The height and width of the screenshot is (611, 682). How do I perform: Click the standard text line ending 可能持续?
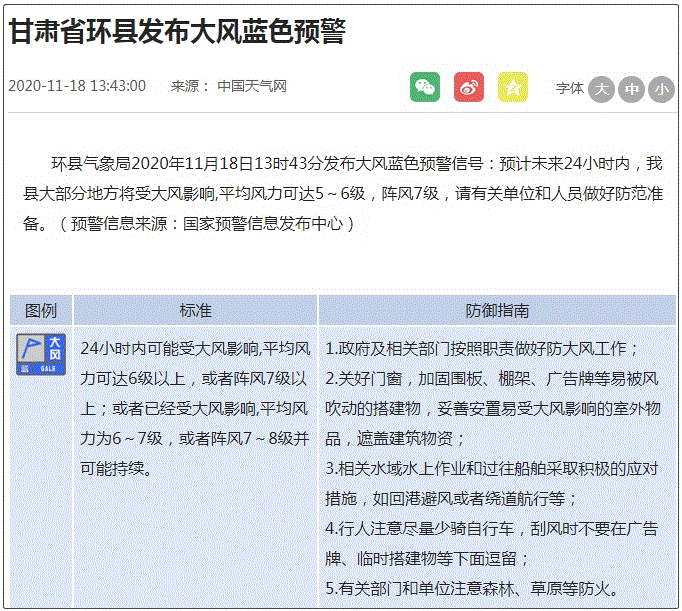tap(116, 468)
